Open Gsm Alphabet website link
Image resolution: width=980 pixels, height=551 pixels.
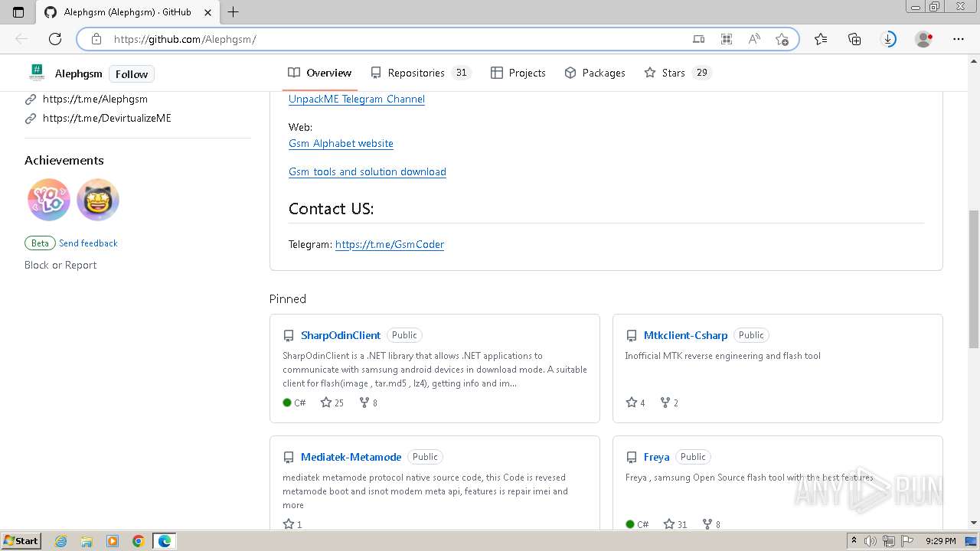click(341, 143)
